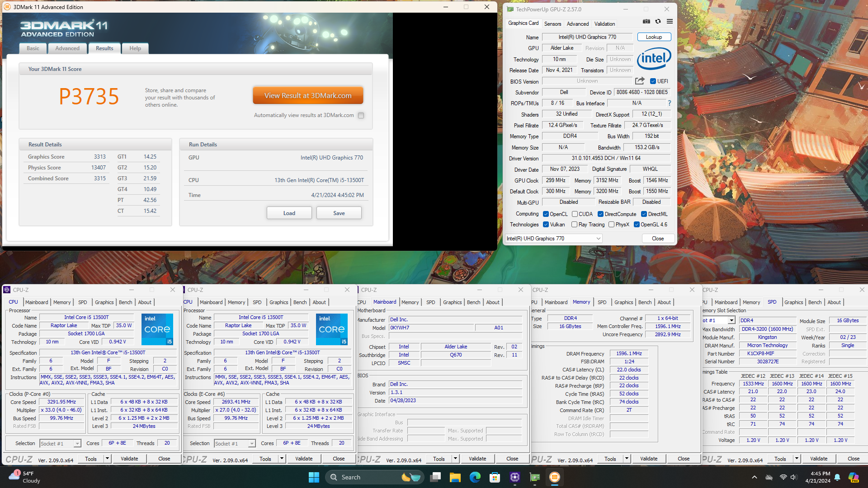The width and height of the screenshot is (868, 488).
Task: Click the volume speaker tray icon
Action: [x=794, y=477]
